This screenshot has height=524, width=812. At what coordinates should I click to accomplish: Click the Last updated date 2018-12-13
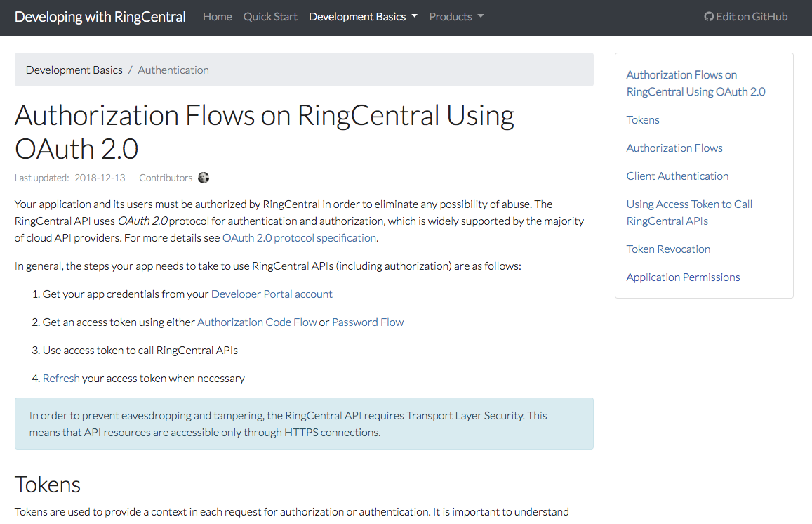(x=100, y=178)
